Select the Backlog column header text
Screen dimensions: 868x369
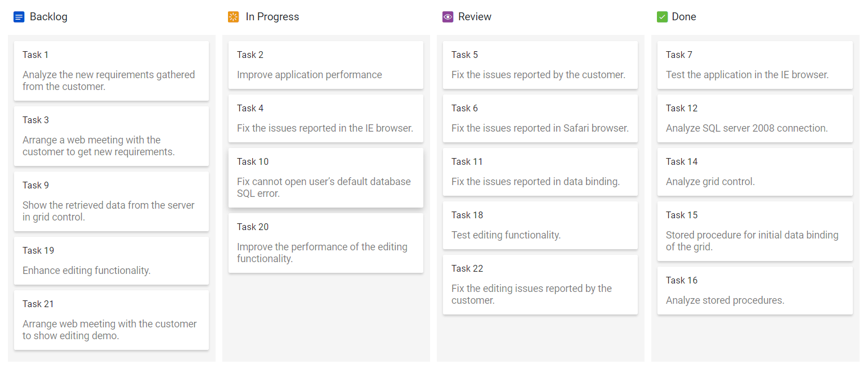pos(48,17)
